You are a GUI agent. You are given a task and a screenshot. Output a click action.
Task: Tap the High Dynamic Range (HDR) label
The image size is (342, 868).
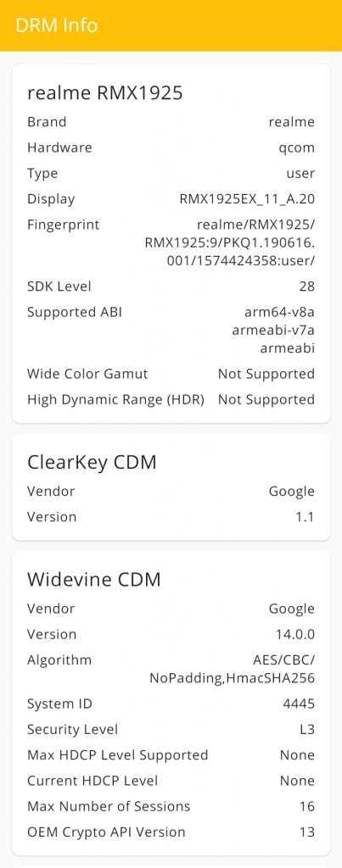116,400
